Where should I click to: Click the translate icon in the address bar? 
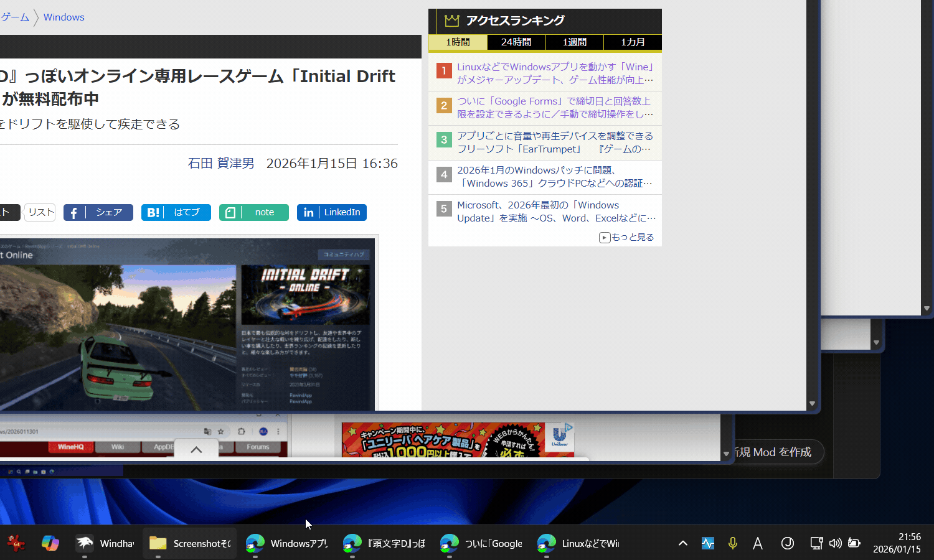pyautogui.click(x=208, y=431)
